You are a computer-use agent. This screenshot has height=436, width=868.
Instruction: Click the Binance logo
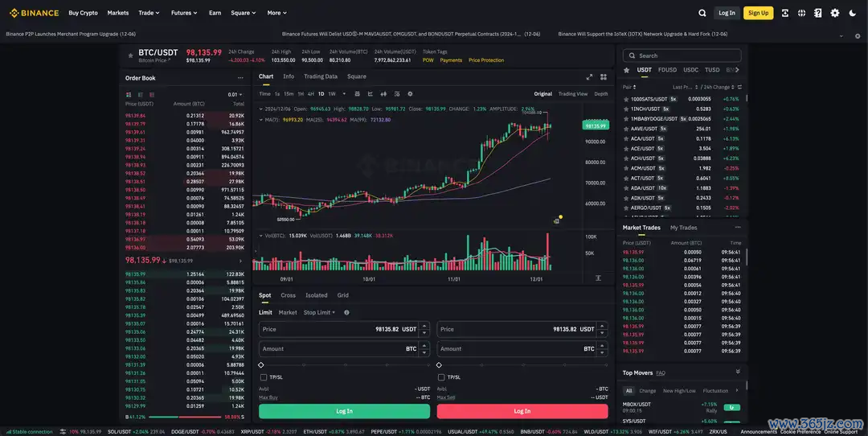pos(34,13)
